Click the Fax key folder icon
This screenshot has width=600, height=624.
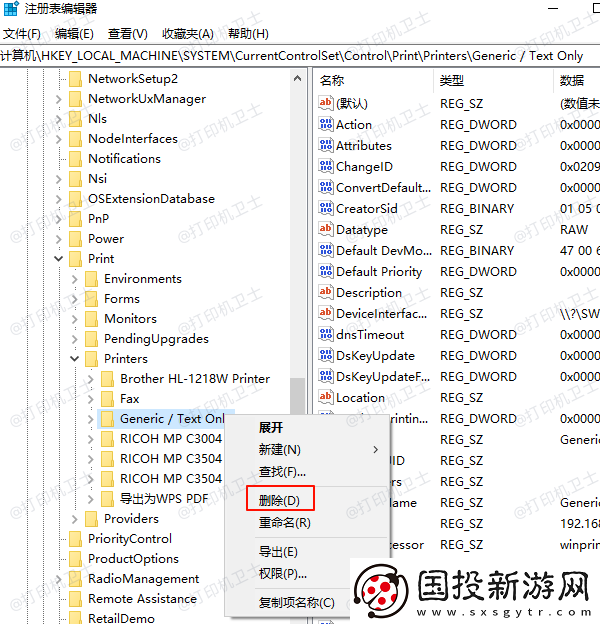click(107, 398)
